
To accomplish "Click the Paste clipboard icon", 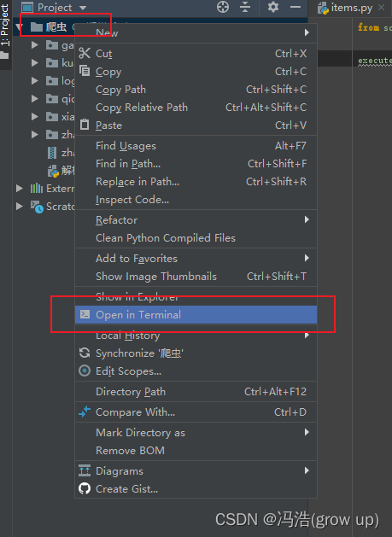I will [x=85, y=125].
